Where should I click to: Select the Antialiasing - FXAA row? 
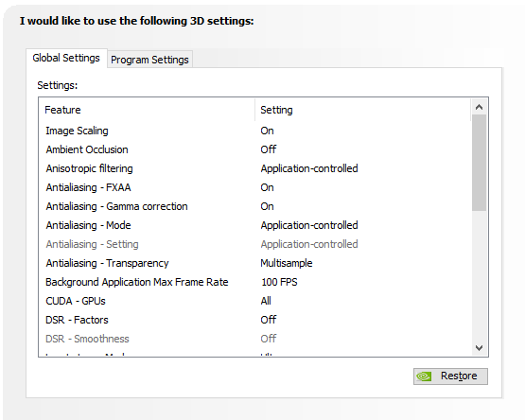click(254, 187)
